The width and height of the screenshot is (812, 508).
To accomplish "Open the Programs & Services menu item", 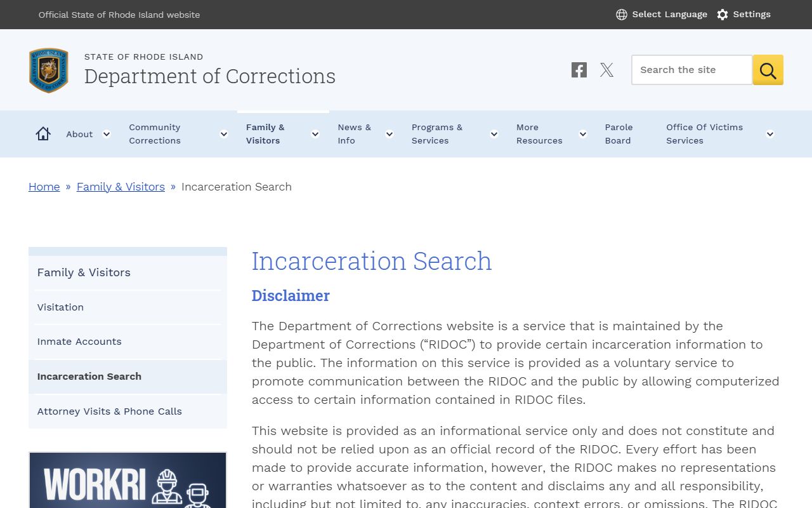I will pyautogui.click(x=437, y=134).
